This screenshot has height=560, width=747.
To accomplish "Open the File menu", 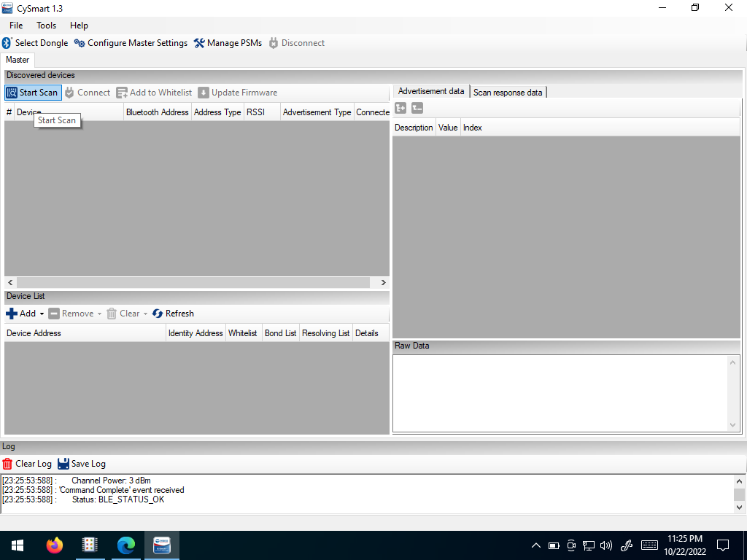I will coord(16,26).
